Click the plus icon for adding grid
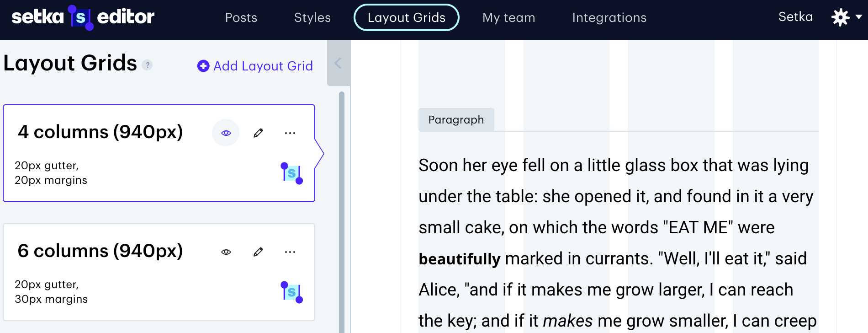Screen dimensions: 868x333 pyautogui.click(x=203, y=66)
